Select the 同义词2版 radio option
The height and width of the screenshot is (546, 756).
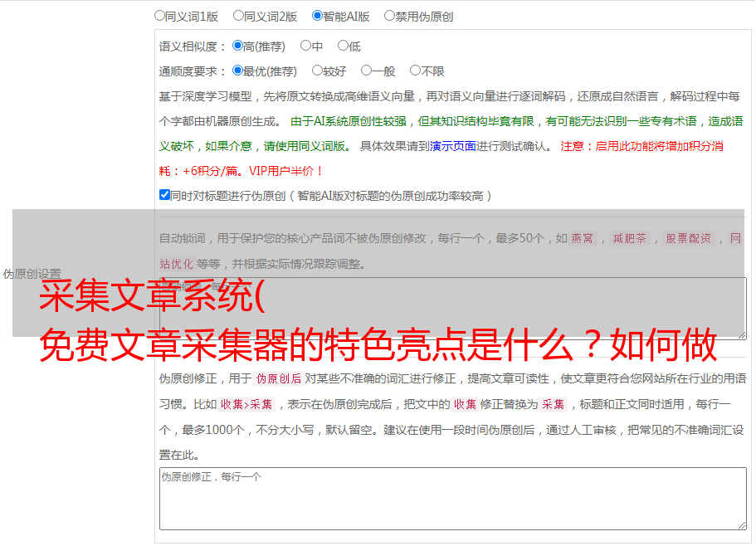click(x=238, y=16)
